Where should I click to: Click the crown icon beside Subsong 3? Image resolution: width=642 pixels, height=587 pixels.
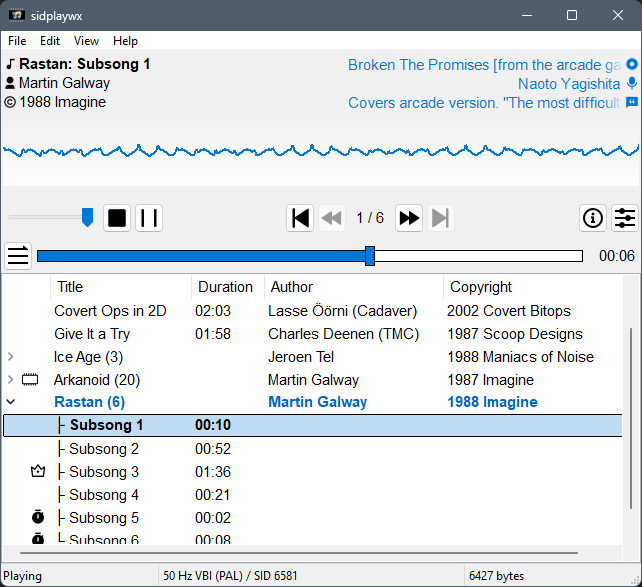coord(38,472)
